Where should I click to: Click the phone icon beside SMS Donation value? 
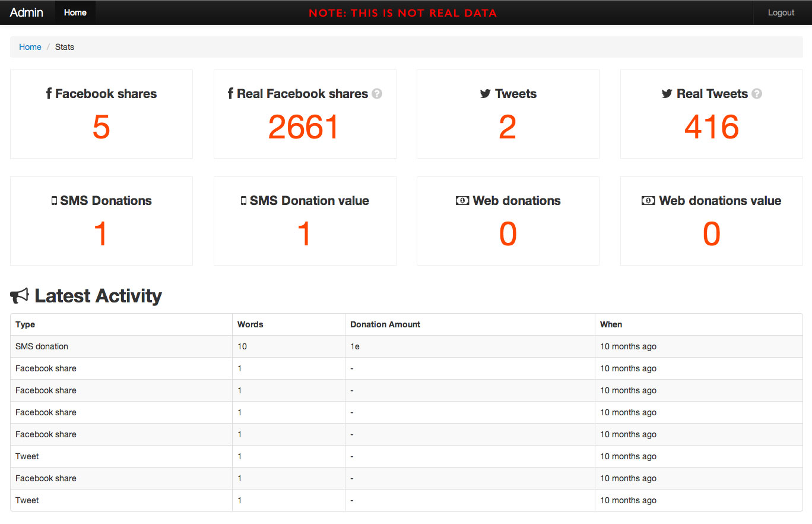coord(243,201)
